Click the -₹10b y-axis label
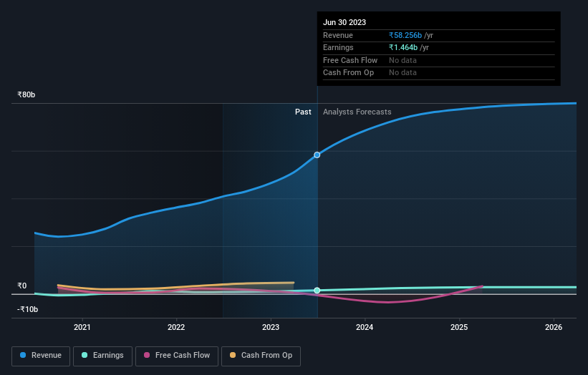Image resolution: width=588 pixels, height=375 pixels. (28, 309)
